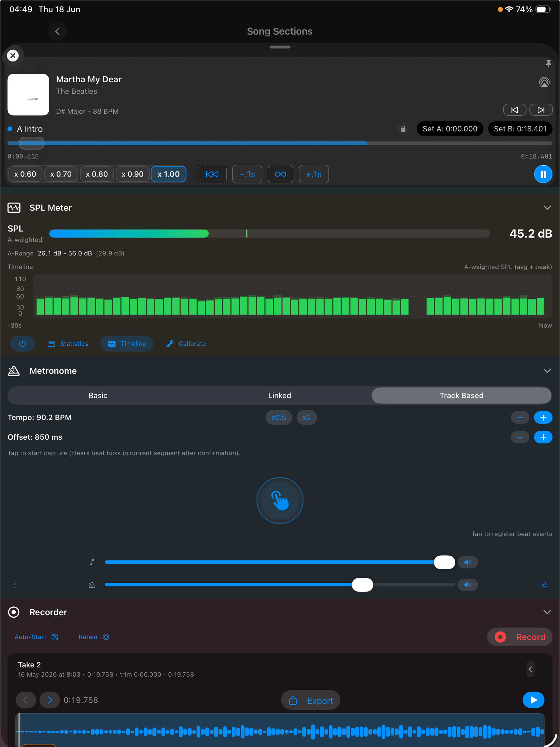560x747 pixels.
Task: Rewind to section start
Action: tap(212, 174)
